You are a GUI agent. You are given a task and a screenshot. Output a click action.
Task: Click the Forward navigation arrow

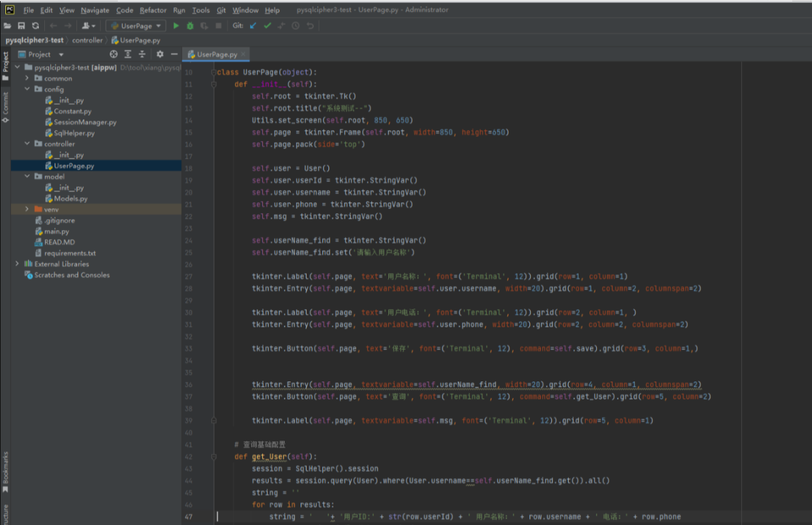point(68,26)
